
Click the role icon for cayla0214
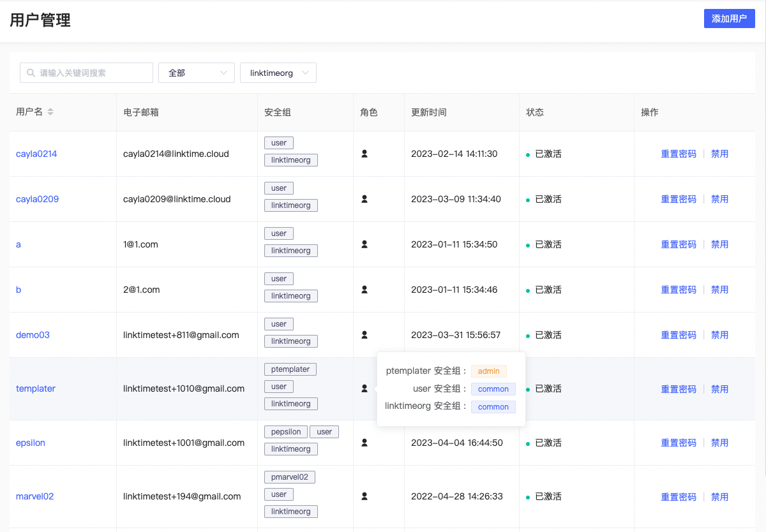[364, 154]
